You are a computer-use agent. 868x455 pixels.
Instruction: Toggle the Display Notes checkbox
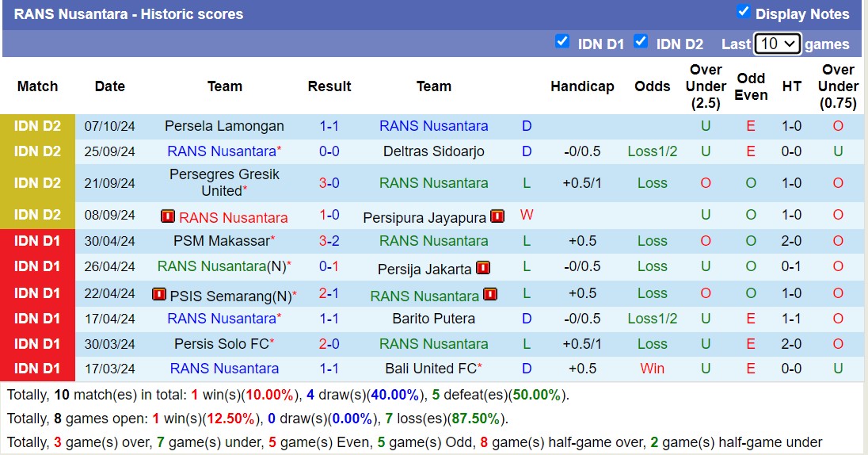point(743,12)
